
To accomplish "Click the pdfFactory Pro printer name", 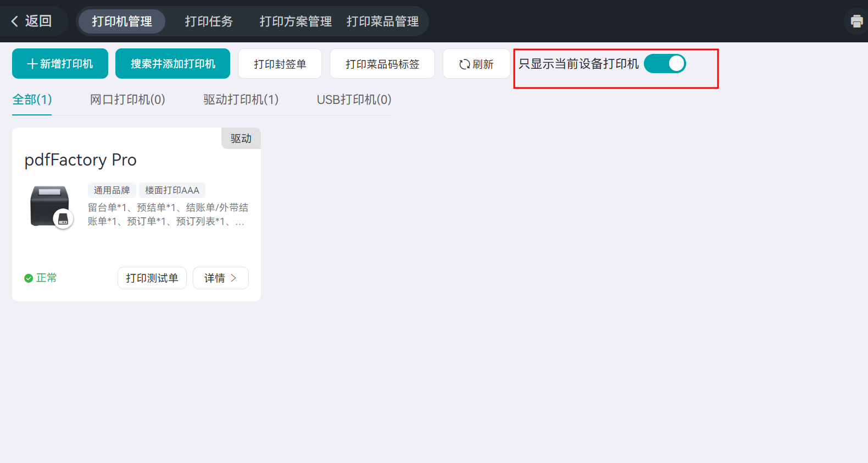I will click(x=81, y=160).
